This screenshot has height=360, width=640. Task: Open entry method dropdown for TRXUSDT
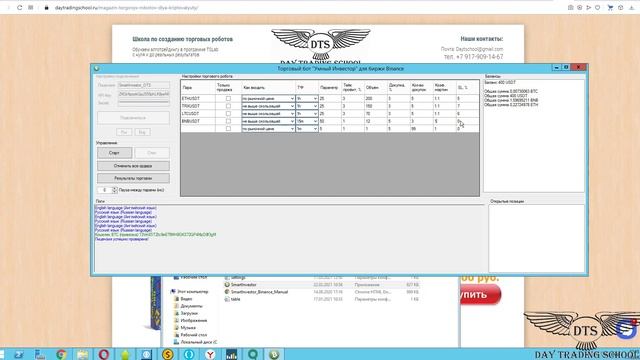pyautogui.click(x=268, y=106)
